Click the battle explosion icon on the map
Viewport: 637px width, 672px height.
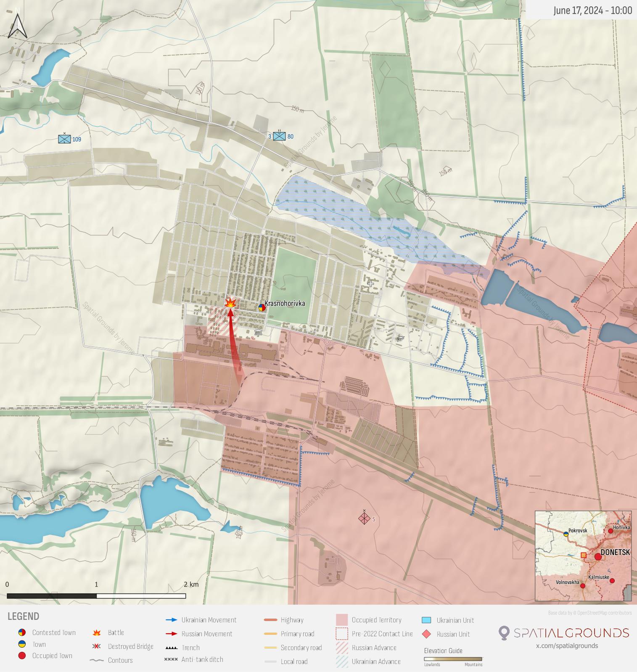pyautogui.click(x=230, y=302)
